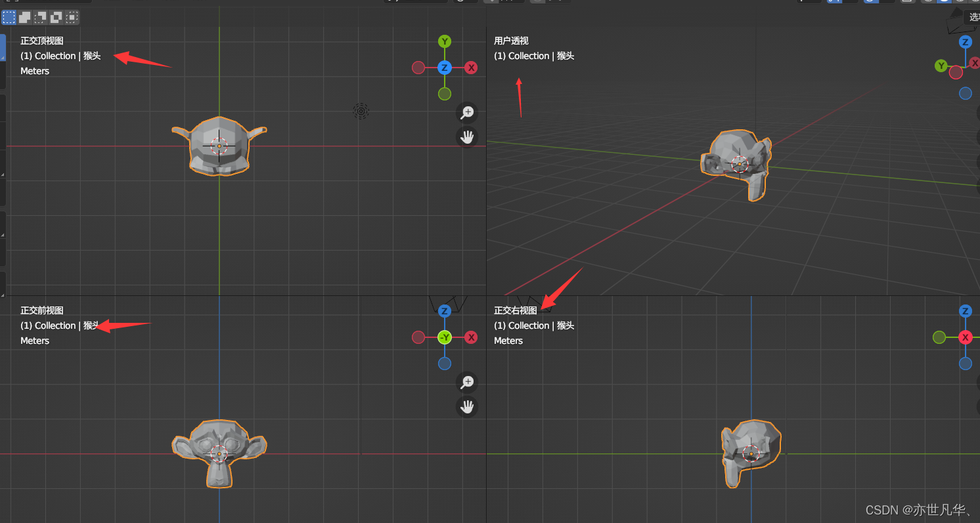Click red X center circle on 正交右视图 gizmo
This screenshot has height=523, width=980.
965,337
